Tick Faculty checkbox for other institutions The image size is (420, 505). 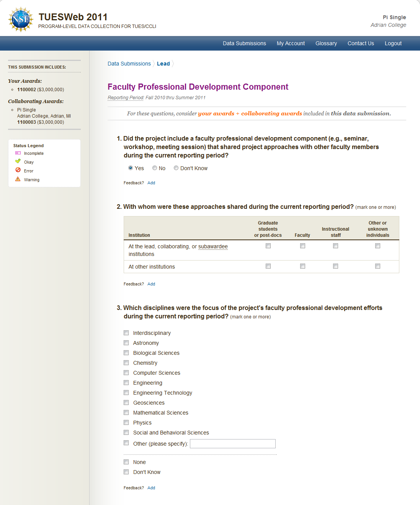click(x=302, y=266)
